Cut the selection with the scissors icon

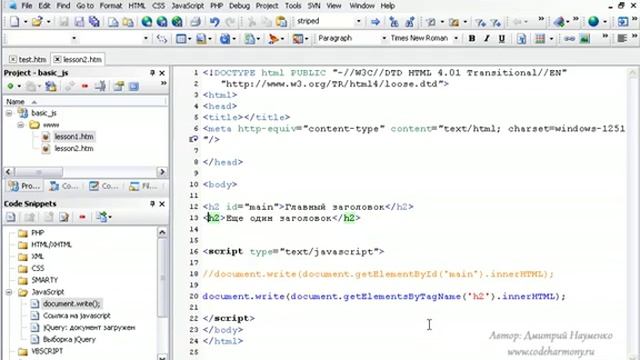point(251,22)
